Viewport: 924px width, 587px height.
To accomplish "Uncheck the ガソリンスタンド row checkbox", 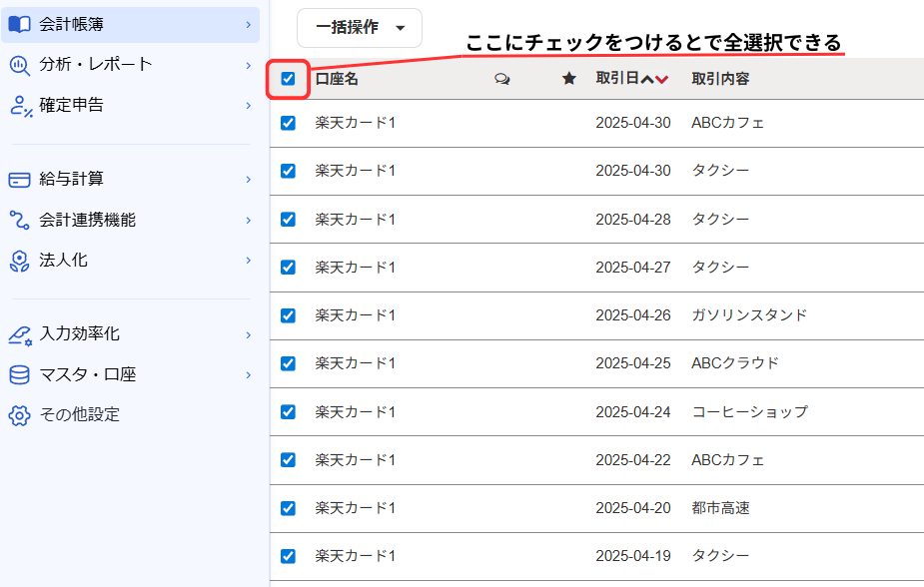I will (x=289, y=315).
